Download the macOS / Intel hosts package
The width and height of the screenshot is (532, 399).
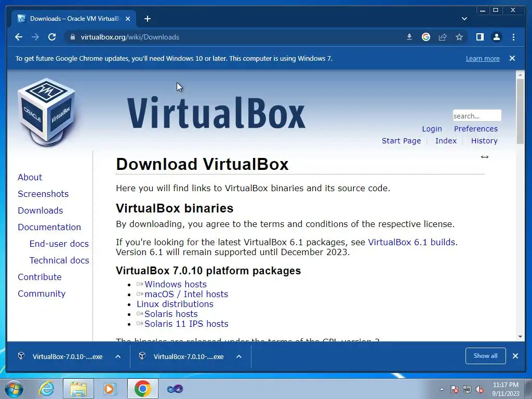pos(187,294)
